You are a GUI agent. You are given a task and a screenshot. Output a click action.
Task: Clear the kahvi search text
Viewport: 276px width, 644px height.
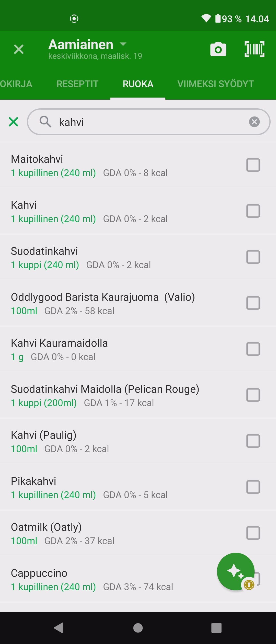click(254, 122)
